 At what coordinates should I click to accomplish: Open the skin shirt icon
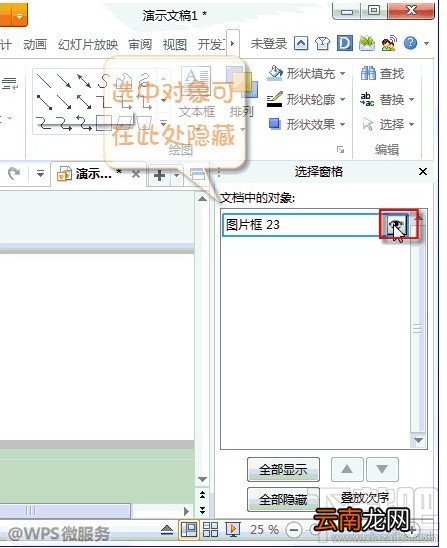pos(322,44)
